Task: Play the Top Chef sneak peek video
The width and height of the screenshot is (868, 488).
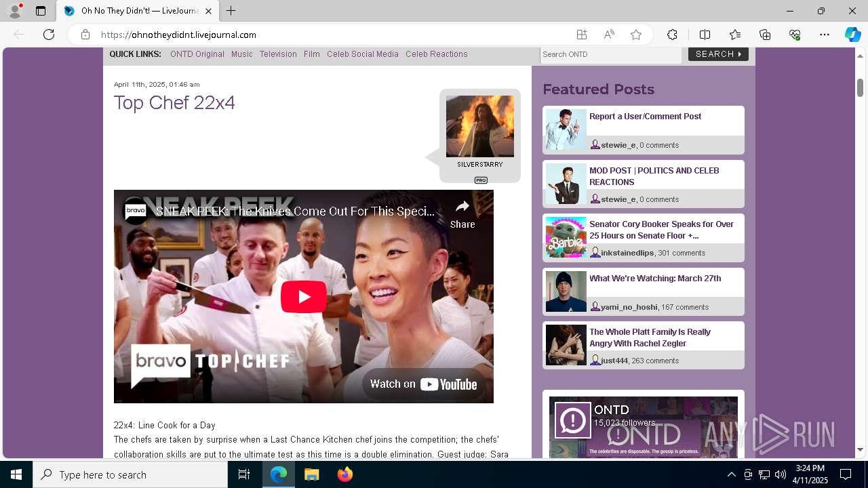Action: click(304, 297)
